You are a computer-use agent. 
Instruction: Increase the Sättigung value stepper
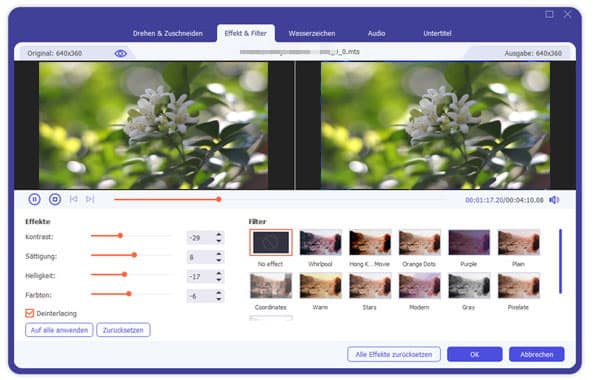click(x=218, y=254)
